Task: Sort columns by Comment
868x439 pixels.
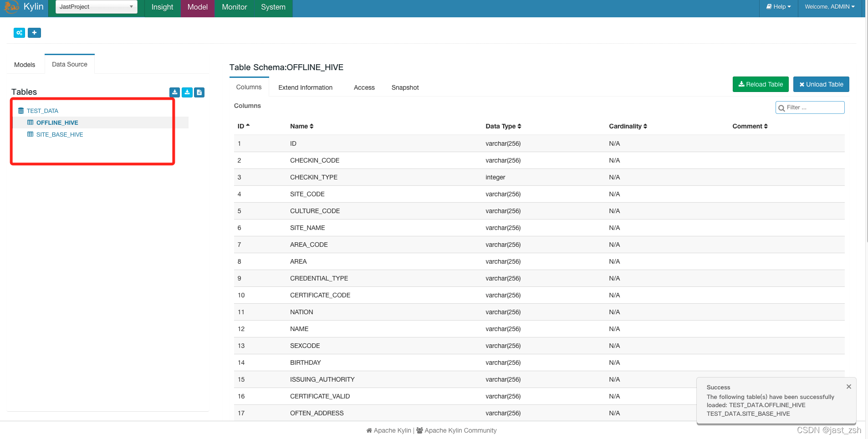Action: 750,126
